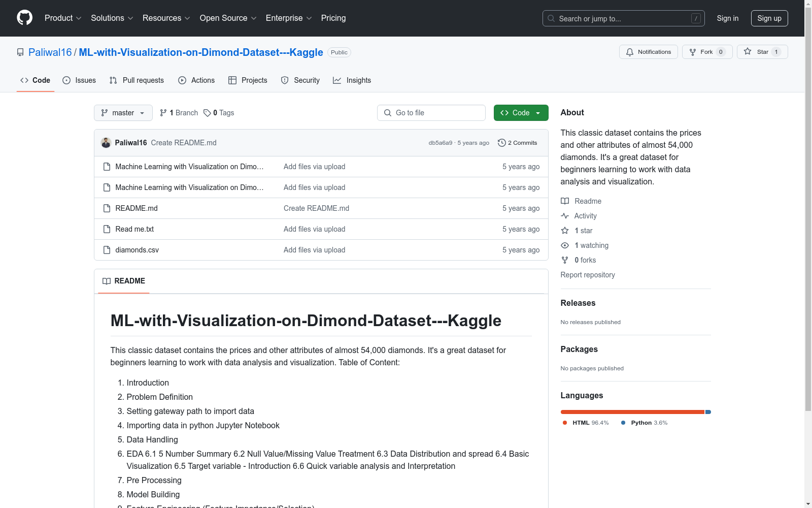Open the diamonds.csv file
The height and width of the screenshot is (508, 812).
click(x=137, y=250)
